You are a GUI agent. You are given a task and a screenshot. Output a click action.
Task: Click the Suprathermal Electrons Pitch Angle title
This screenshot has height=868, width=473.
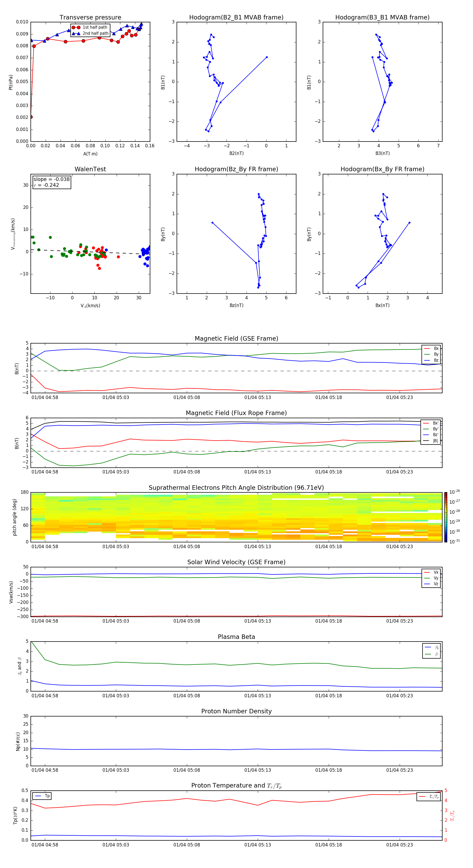pos(236,488)
